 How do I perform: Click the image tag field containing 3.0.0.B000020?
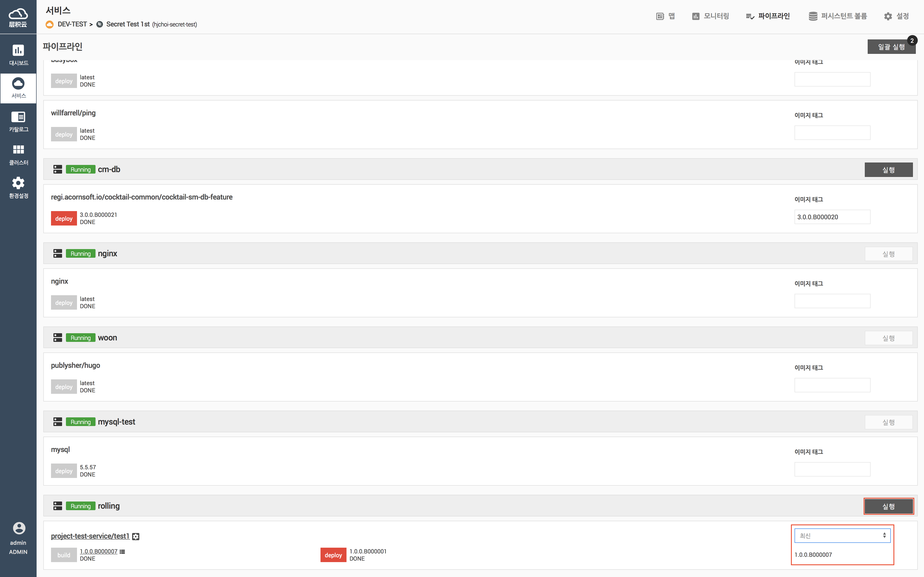(832, 217)
